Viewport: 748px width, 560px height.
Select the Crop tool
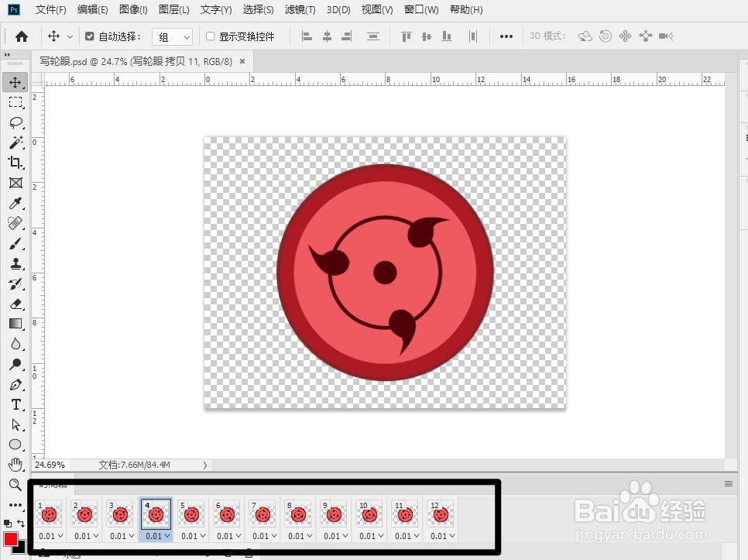(x=15, y=163)
